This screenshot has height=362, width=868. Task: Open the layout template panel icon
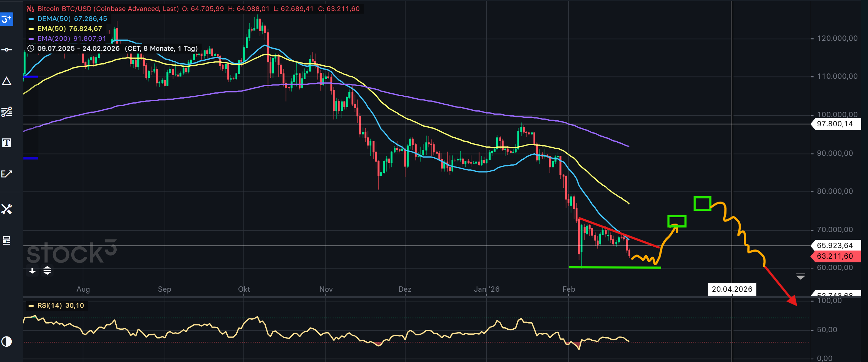click(x=6, y=240)
